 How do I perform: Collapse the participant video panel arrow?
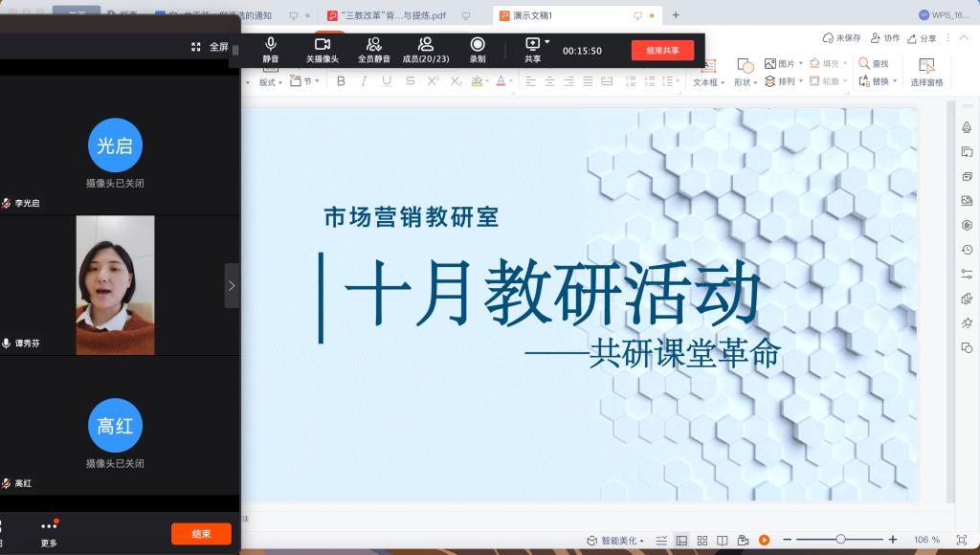click(232, 285)
